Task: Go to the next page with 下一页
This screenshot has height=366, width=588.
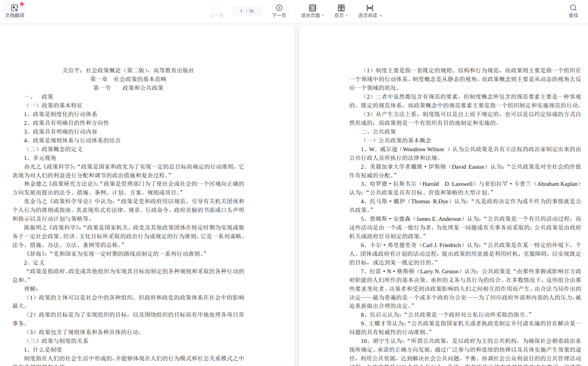Action: 279,8
